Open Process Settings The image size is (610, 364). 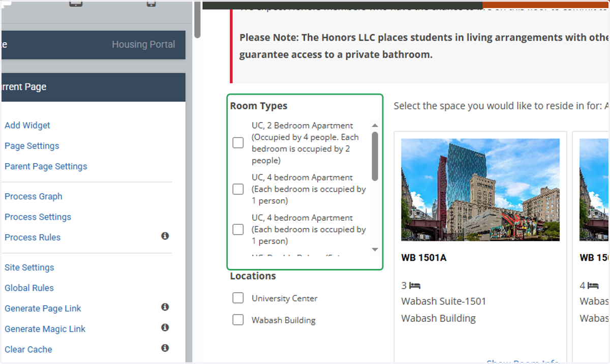pyautogui.click(x=38, y=217)
